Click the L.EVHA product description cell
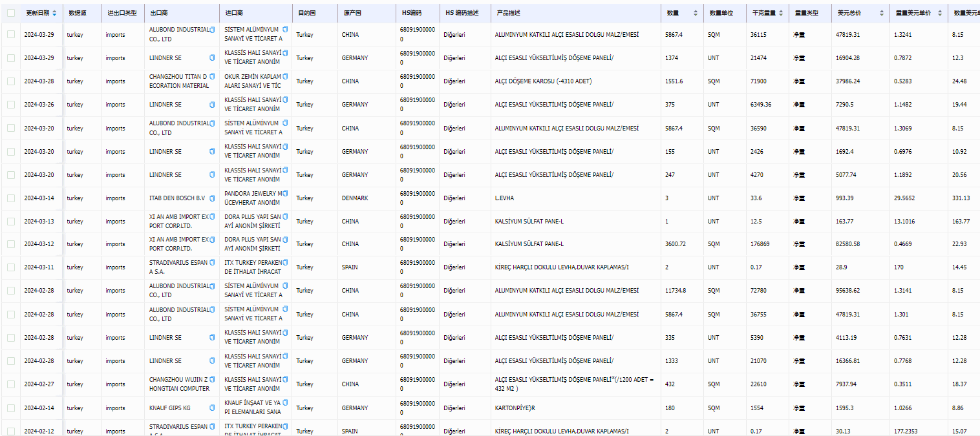 click(x=504, y=198)
